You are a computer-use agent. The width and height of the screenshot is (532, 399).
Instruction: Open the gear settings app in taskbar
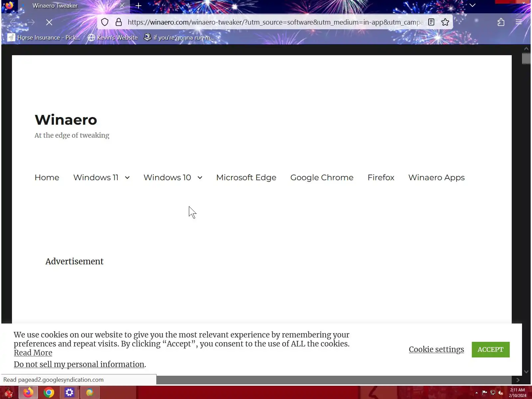pyautogui.click(x=69, y=393)
